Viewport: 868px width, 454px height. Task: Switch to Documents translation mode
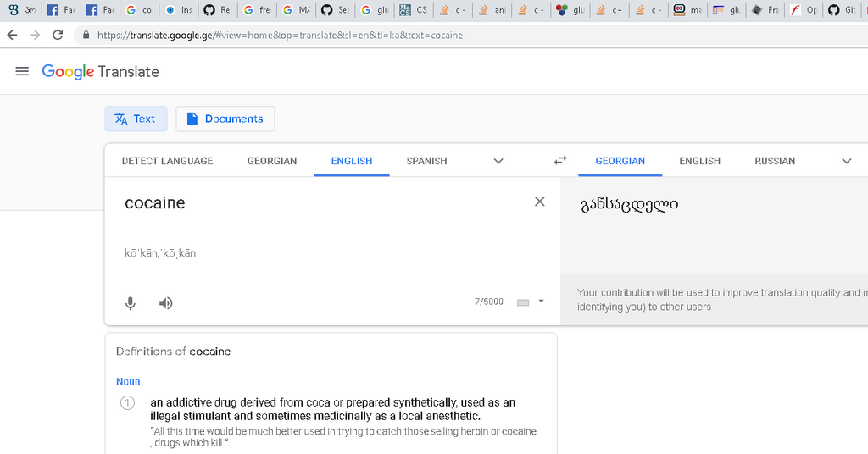pos(225,119)
